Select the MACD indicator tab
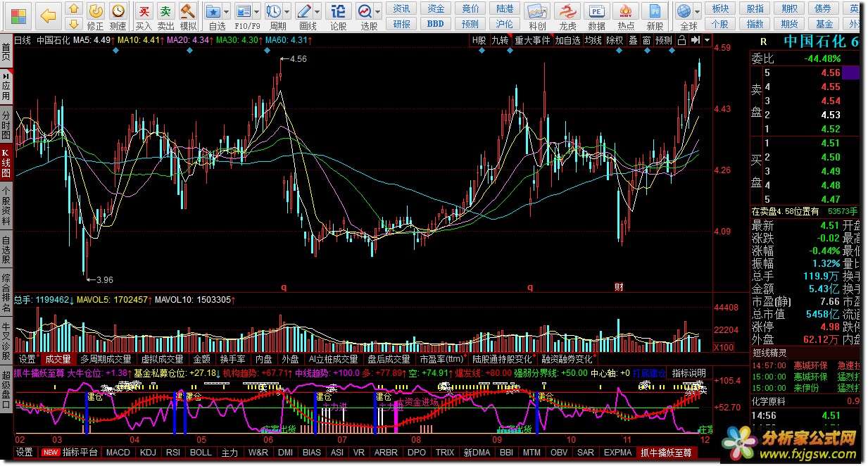The image size is (868, 466). 118,452
